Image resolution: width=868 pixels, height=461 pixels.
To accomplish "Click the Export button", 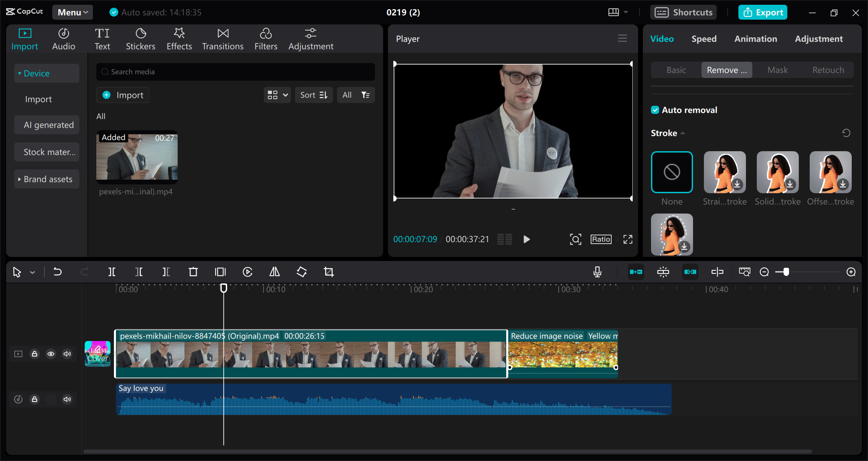I will click(763, 12).
